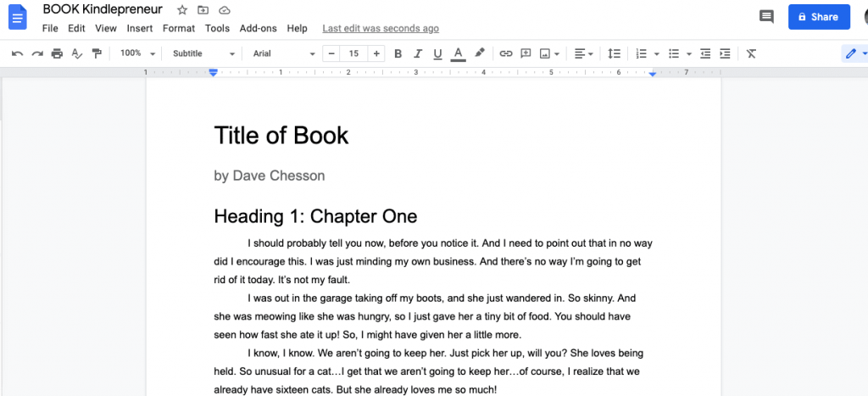Click the right indent marker on ruler
This screenshot has width=868, height=396.
pyautogui.click(x=653, y=74)
